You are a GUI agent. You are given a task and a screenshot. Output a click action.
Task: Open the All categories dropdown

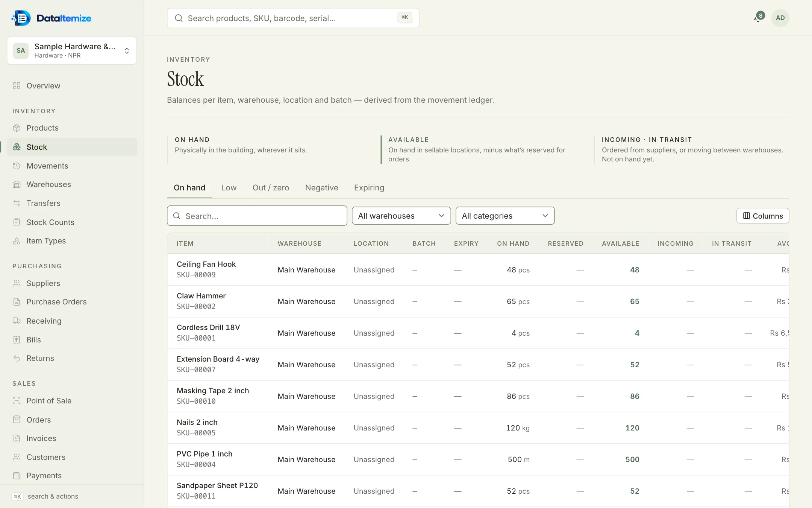click(505, 216)
